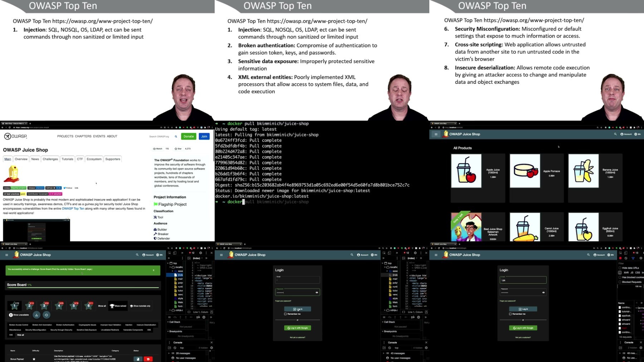Image resolution: width=644 pixels, height=362 pixels.
Task: Enable the Has blocked cookies checkbox
Action: (x=620, y=277)
